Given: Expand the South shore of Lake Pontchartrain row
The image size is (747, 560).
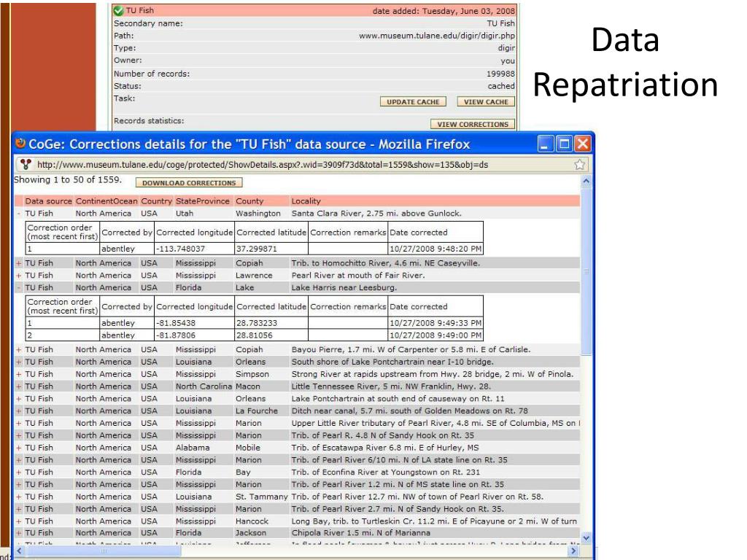Looking at the screenshot, I should [x=19, y=362].
